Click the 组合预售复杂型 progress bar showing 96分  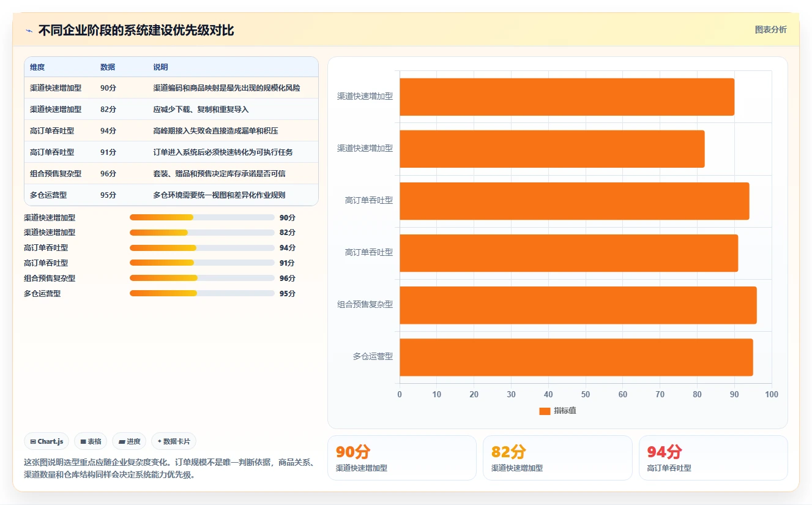tap(202, 278)
